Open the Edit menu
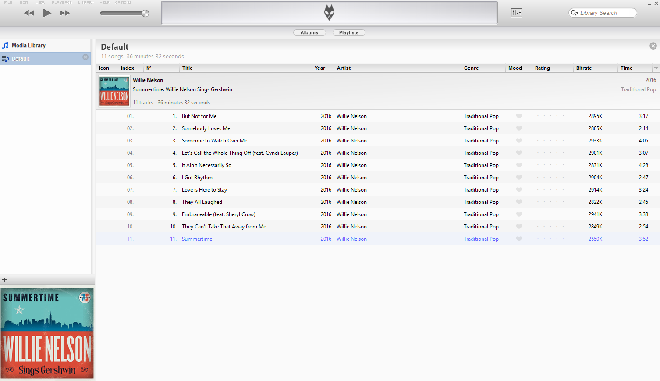Image resolution: width=660 pixels, height=381 pixels. coord(24,2)
